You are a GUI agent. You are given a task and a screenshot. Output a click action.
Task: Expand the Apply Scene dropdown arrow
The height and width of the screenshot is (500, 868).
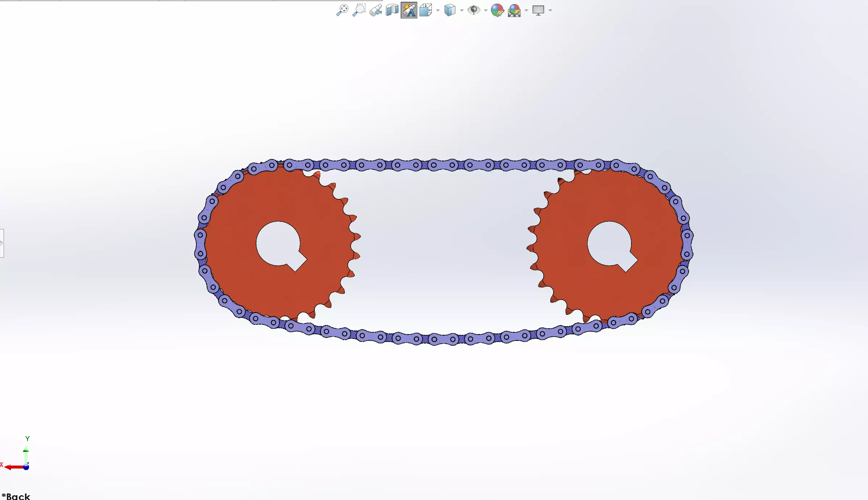click(526, 10)
